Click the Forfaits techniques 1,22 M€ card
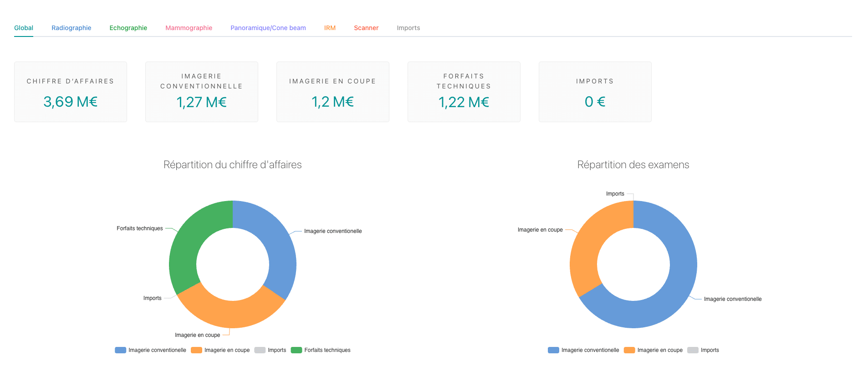This screenshot has width=868, height=372. point(464,92)
